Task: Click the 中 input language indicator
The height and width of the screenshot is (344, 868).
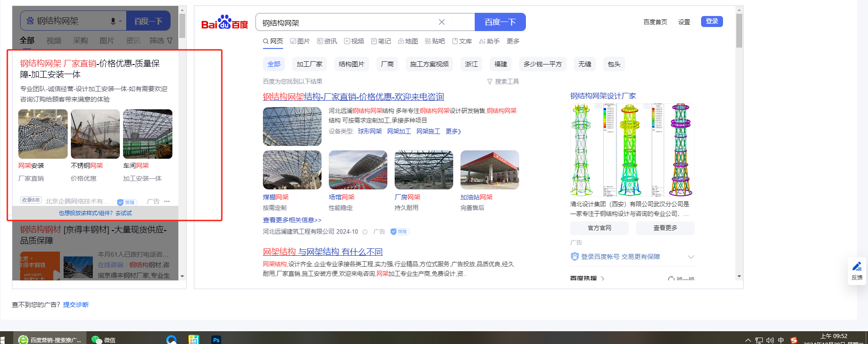Action: click(781, 340)
